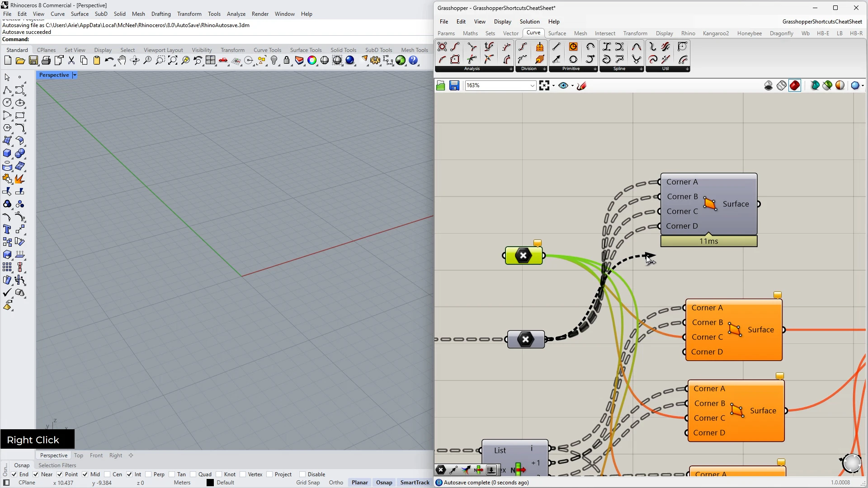Click the black Default layer color swatch
The width and height of the screenshot is (868, 488).
(210, 483)
